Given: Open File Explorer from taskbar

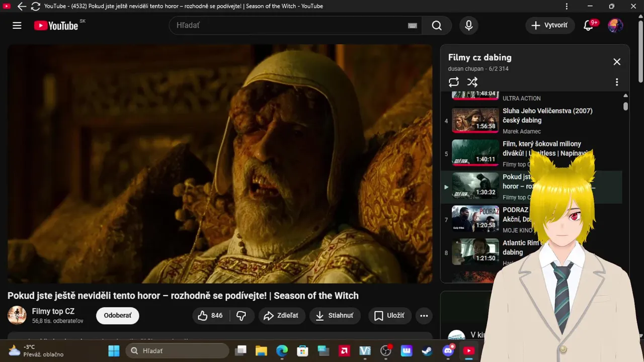Looking at the screenshot, I should tap(261, 351).
